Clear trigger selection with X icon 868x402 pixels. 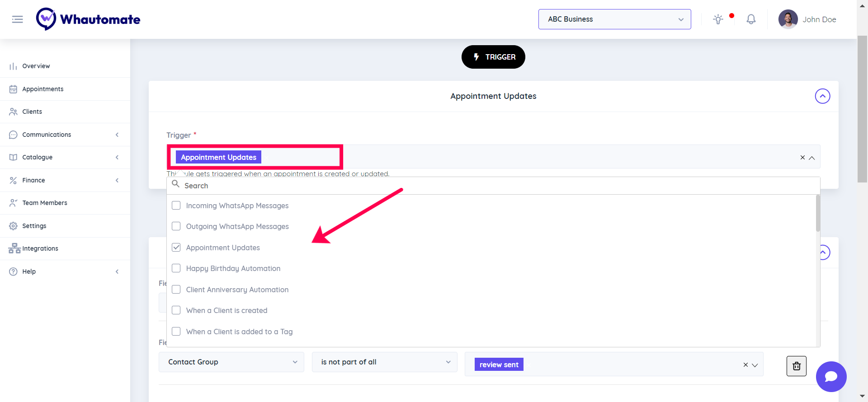(802, 158)
